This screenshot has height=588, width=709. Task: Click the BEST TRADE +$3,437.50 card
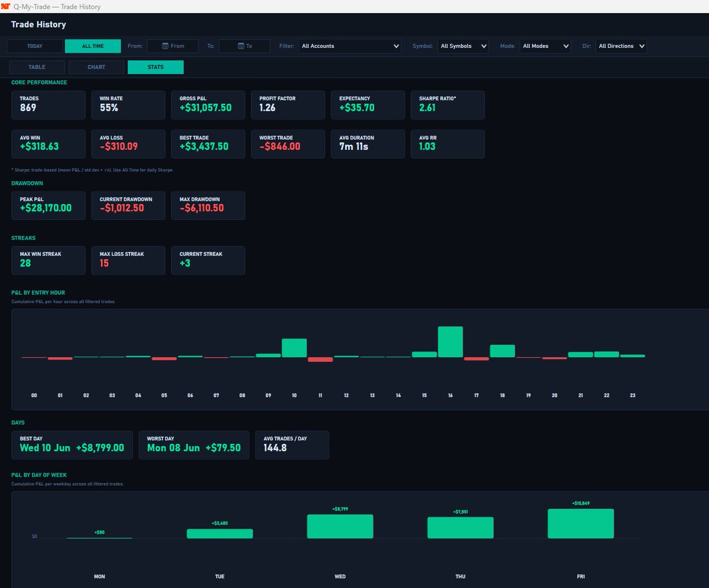(x=208, y=144)
